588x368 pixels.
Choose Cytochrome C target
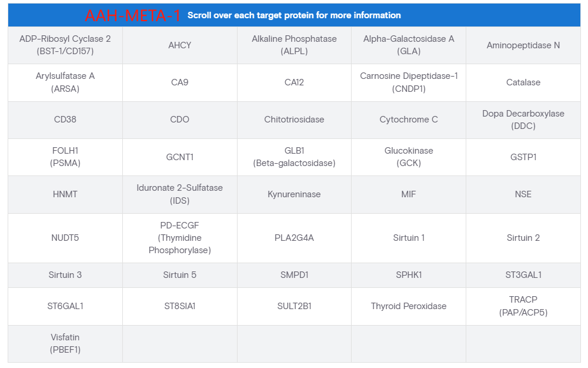[x=409, y=120]
